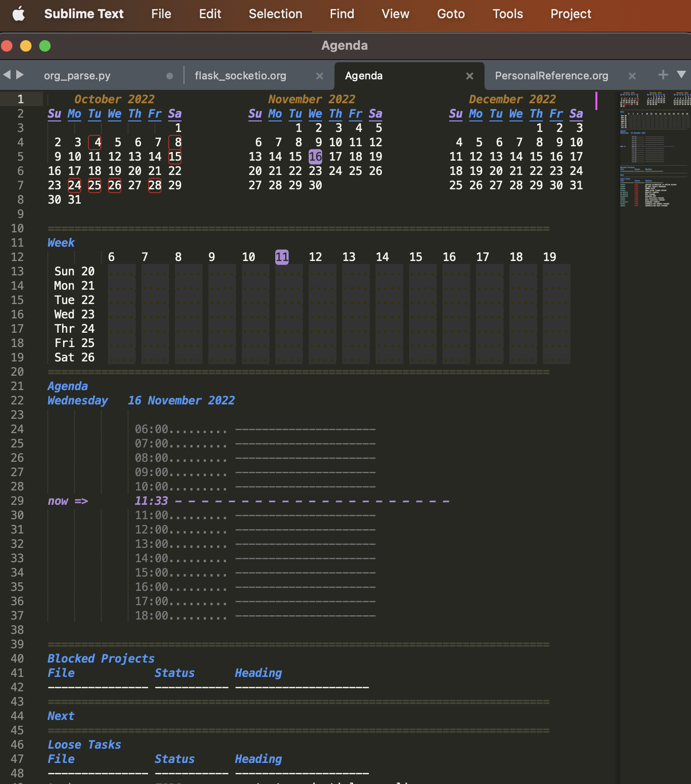Add a new tab with plus icon
This screenshot has width=691, height=784.
663,75
